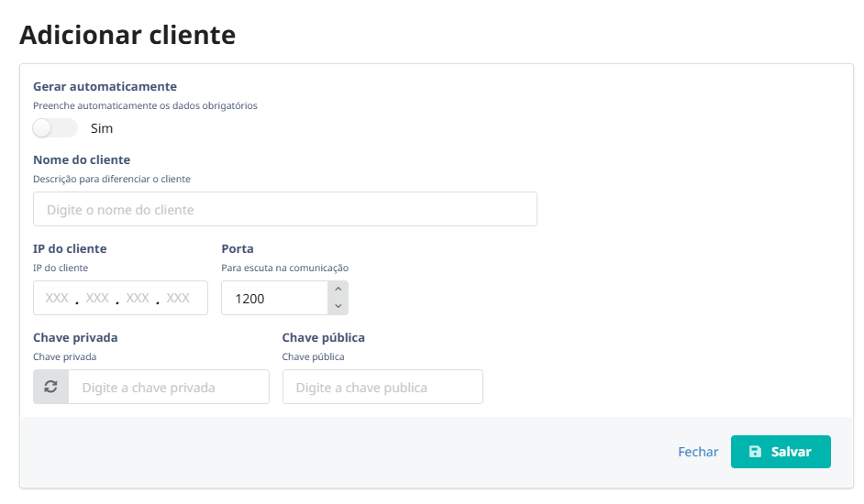The image size is (864, 504).
Task: Toggle the Gerar automaticamente switch
Action: coord(55,128)
